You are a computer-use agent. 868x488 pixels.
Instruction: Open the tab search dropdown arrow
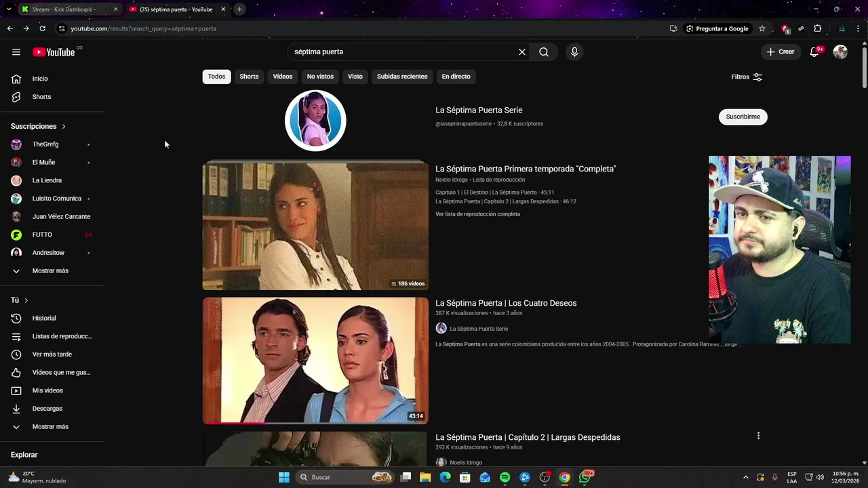pos(8,9)
